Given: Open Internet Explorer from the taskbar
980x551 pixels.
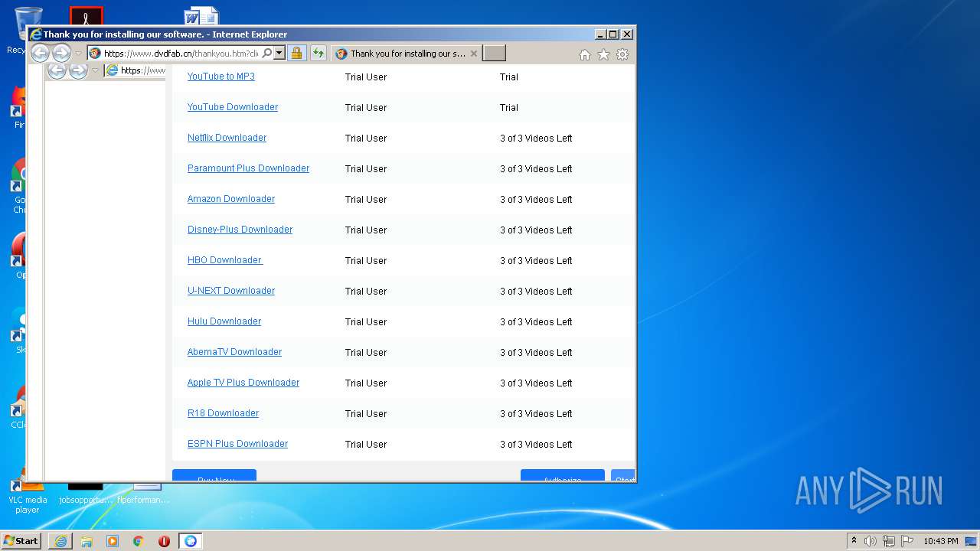Looking at the screenshot, I should pos(60,541).
